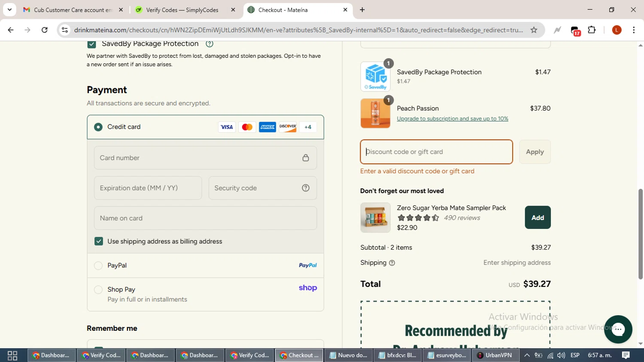Viewport: 644px width, 362px height.
Task: Open Chrome three-dot menu
Action: [634, 30]
